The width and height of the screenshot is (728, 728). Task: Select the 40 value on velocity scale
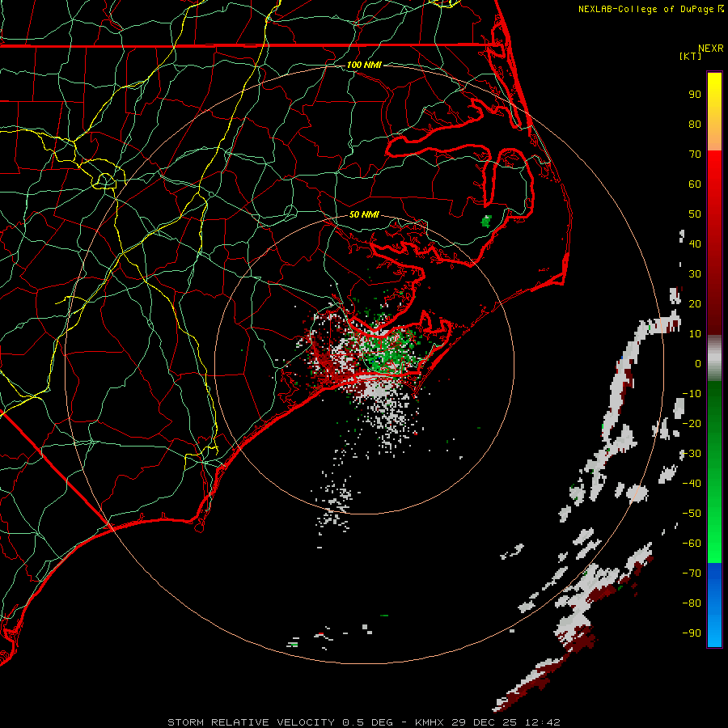pos(695,243)
